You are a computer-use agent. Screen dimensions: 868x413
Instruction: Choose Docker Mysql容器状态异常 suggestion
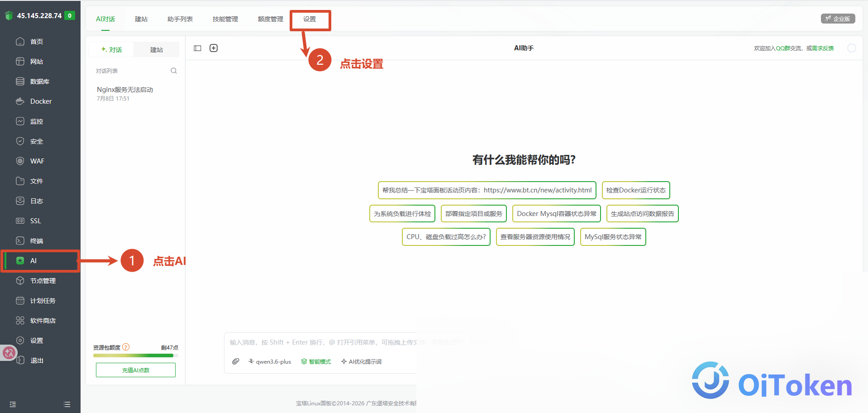[x=557, y=214]
